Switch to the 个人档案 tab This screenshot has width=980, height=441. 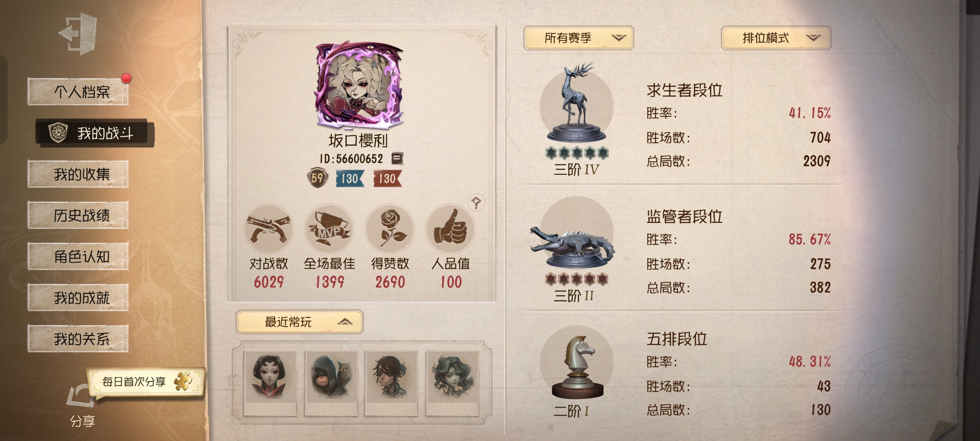coord(78,92)
